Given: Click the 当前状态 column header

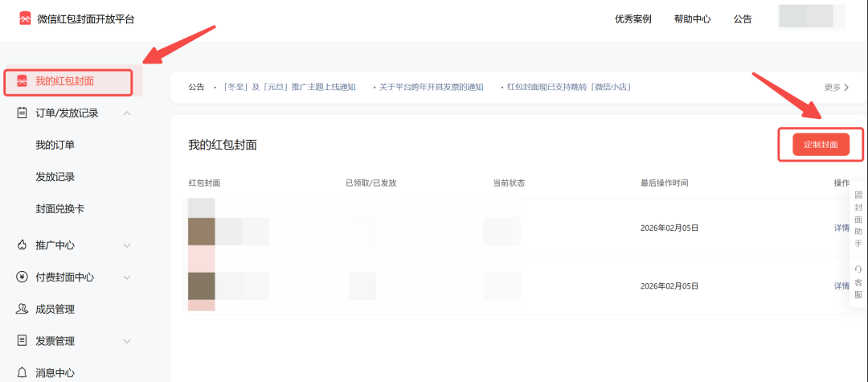Looking at the screenshot, I should tap(509, 183).
